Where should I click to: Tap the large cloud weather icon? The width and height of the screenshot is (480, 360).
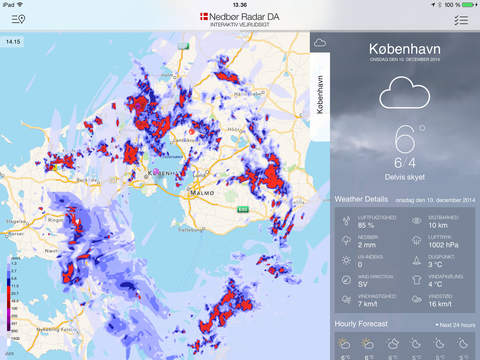tap(404, 93)
